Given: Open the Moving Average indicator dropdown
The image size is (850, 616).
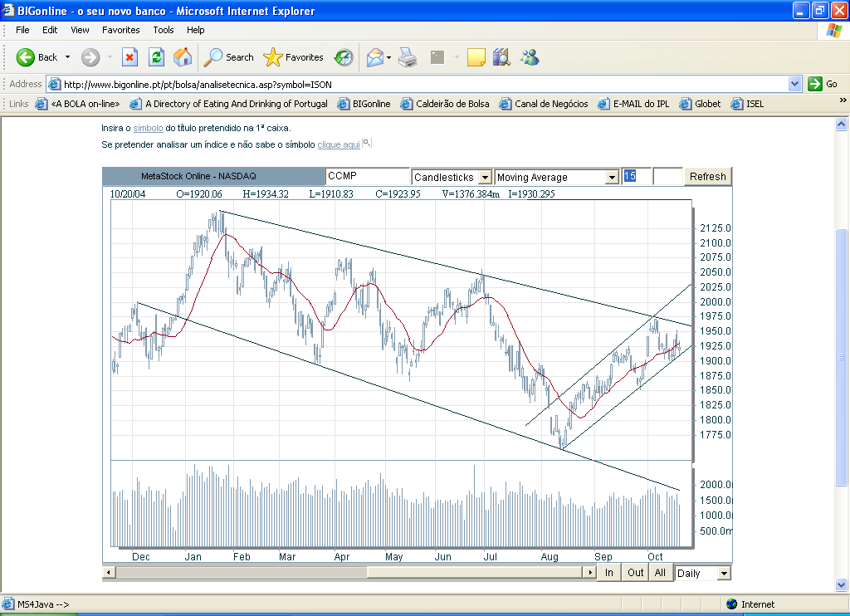Looking at the screenshot, I should (x=612, y=178).
